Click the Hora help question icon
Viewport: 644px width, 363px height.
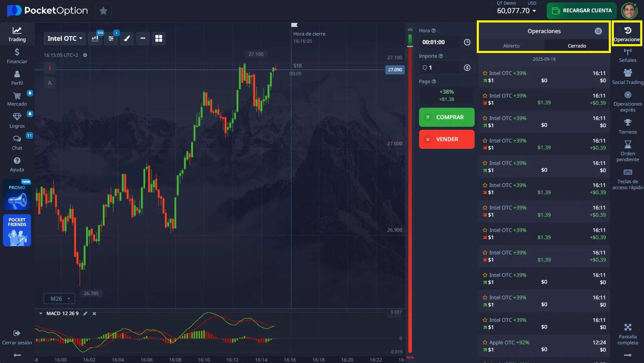tap(433, 31)
